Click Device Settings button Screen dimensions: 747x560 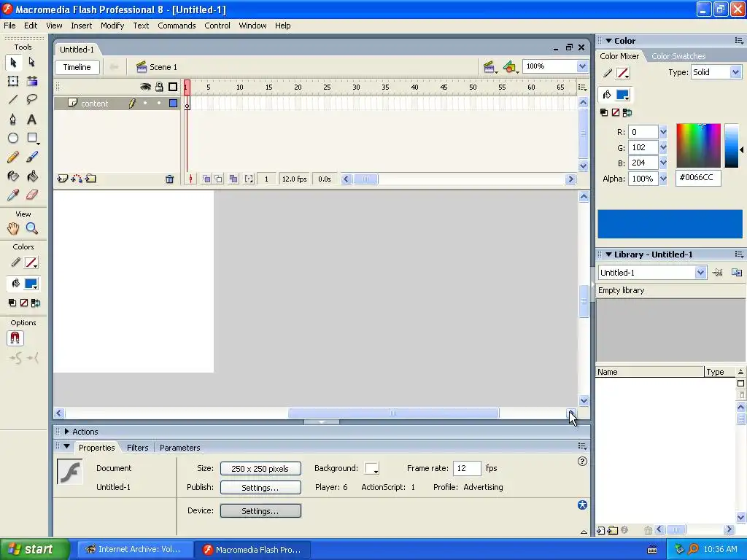pos(260,511)
